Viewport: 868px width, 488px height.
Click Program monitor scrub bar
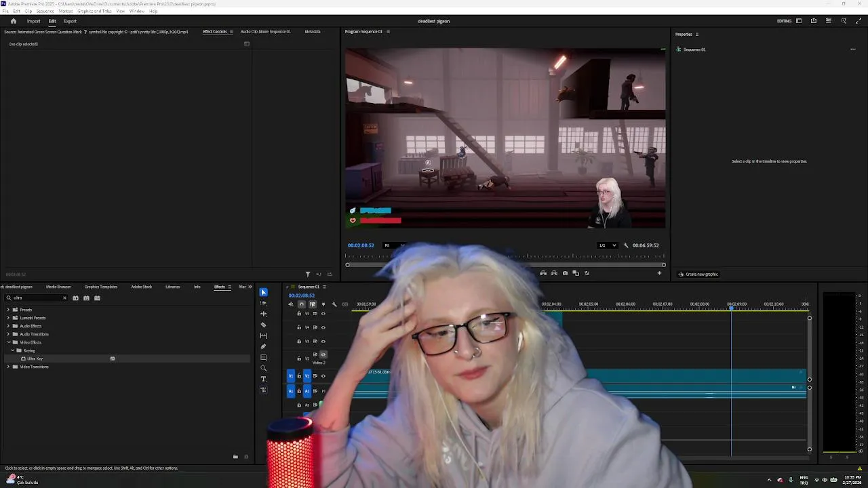(505, 264)
